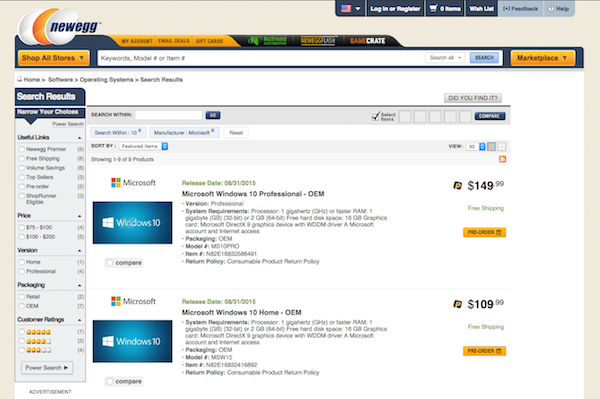The image size is (600, 399).
Task: Check the $75 - $100 price filter
Action: (22, 227)
